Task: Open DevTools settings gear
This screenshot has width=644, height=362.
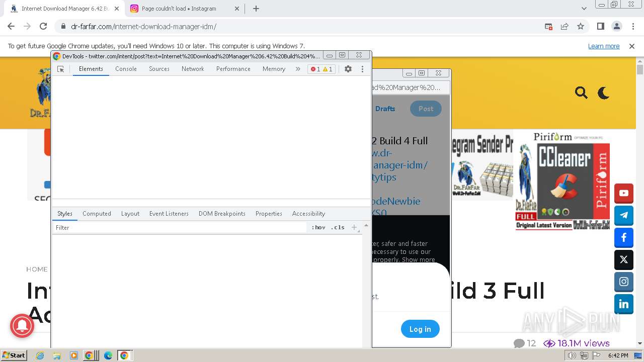Action: point(348,69)
